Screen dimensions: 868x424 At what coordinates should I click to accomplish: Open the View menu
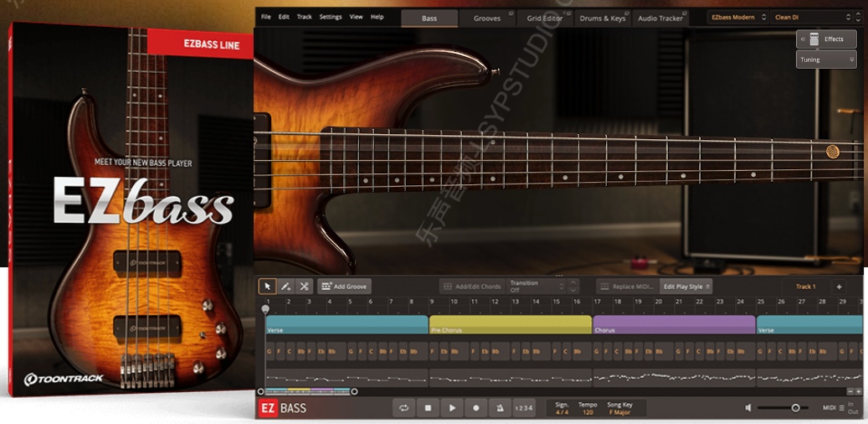coord(356,18)
